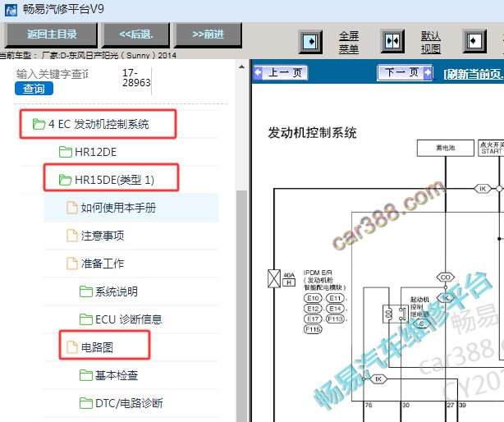Click the IPDM E/R label in diagram
The image size is (504, 422).
(x=318, y=273)
